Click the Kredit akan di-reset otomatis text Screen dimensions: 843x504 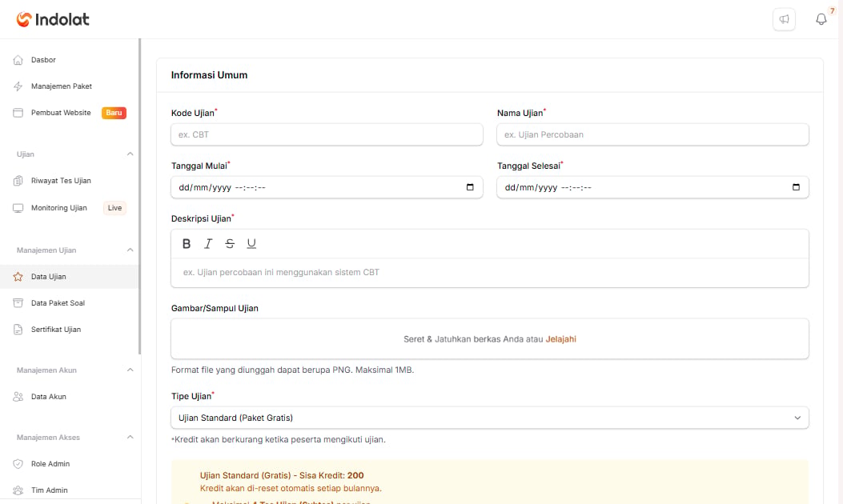pyautogui.click(x=291, y=489)
